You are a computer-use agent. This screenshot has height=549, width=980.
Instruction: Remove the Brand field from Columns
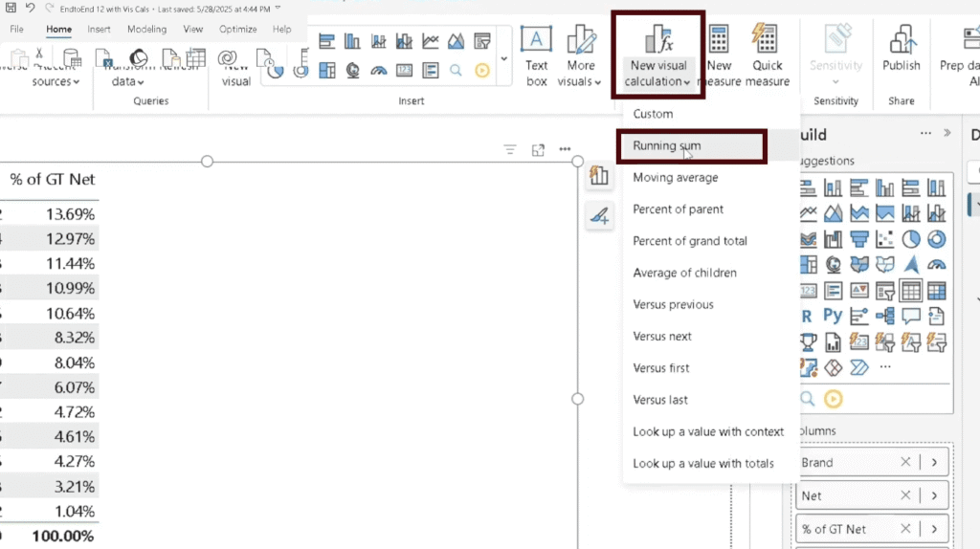[905, 462]
